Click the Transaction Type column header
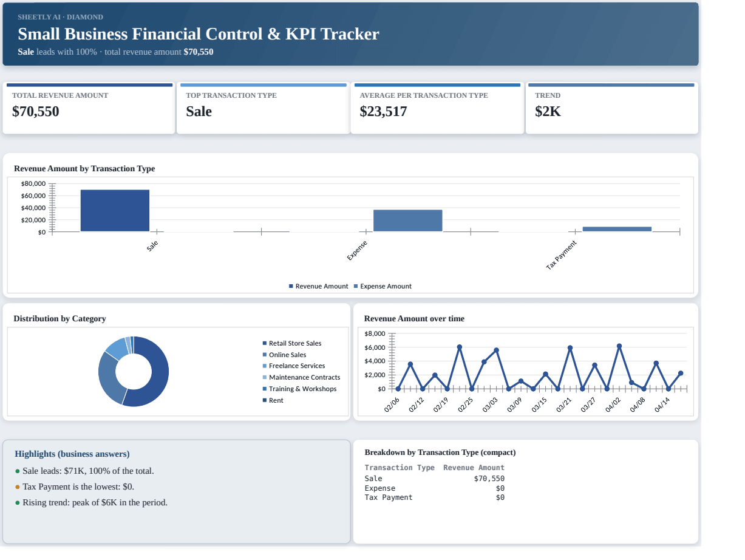 [400, 468]
